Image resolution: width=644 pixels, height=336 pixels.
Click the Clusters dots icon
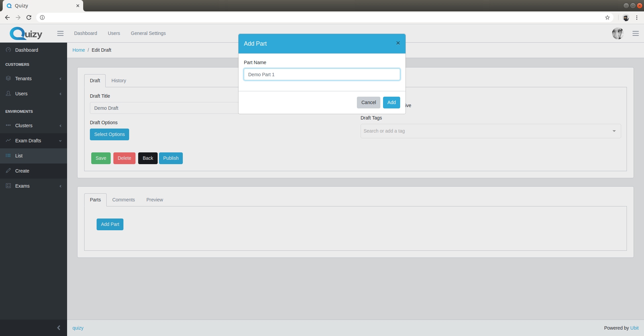[8, 125]
